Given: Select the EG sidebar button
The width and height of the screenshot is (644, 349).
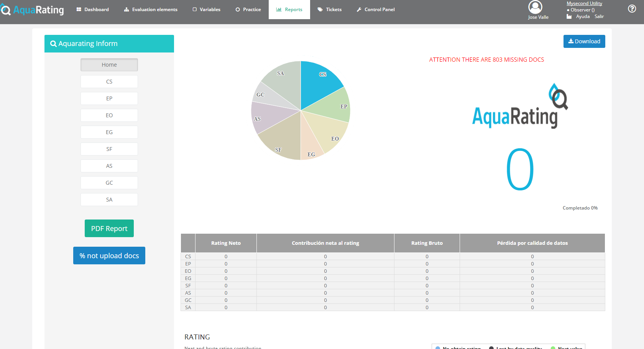Looking at the screenshot, I should pos(109,132).
